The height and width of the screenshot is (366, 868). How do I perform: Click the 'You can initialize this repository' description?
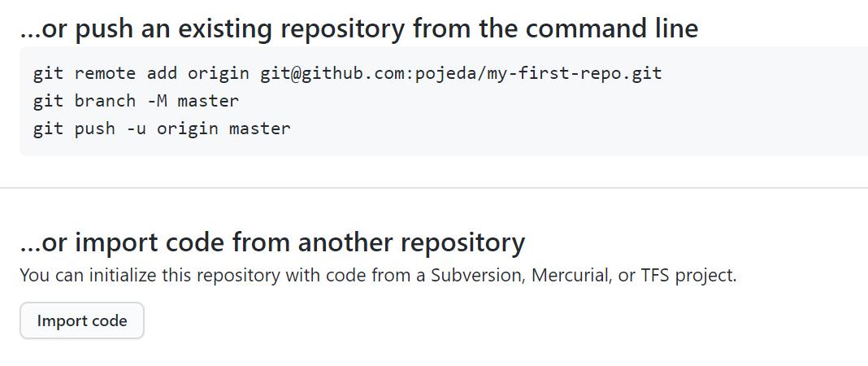[x=378, y=275]
